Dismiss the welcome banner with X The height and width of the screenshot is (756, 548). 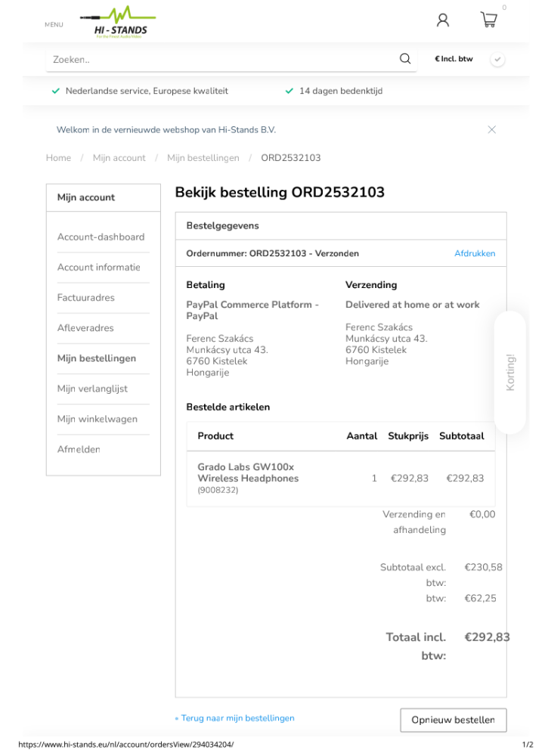tap(491, 130)
